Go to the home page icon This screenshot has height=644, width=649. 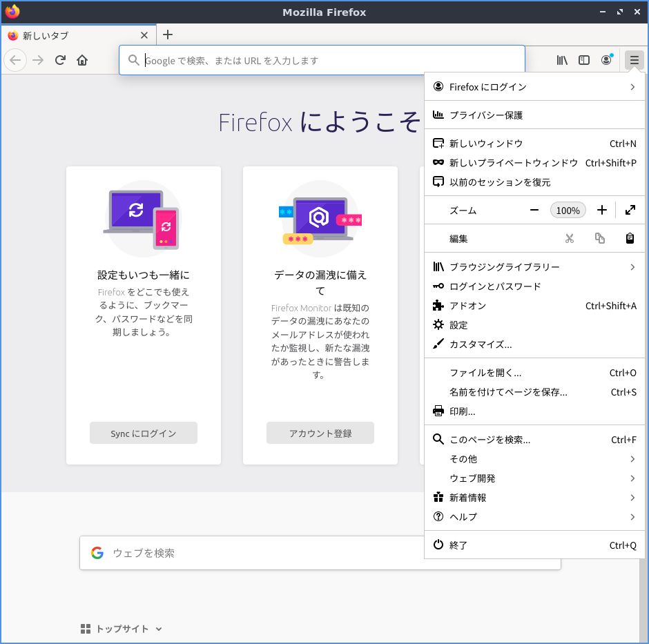tap(82, 61)
